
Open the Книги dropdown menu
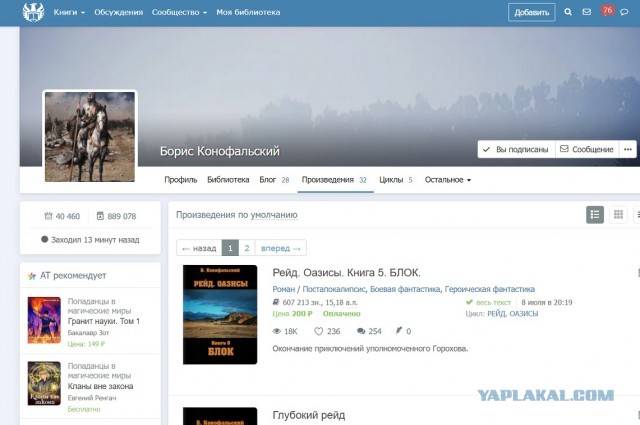(x=69, y=12)
